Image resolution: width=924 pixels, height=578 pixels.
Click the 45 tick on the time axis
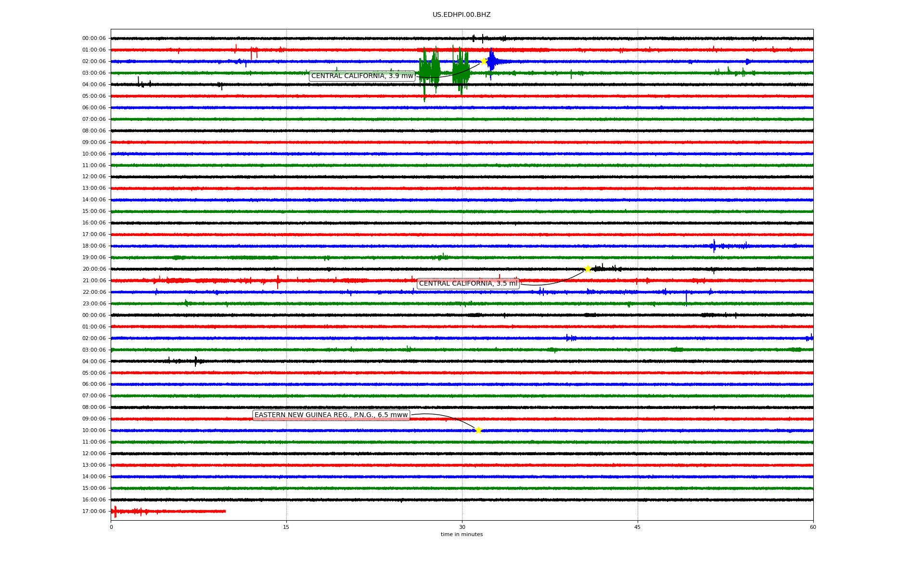pos(638,527)
